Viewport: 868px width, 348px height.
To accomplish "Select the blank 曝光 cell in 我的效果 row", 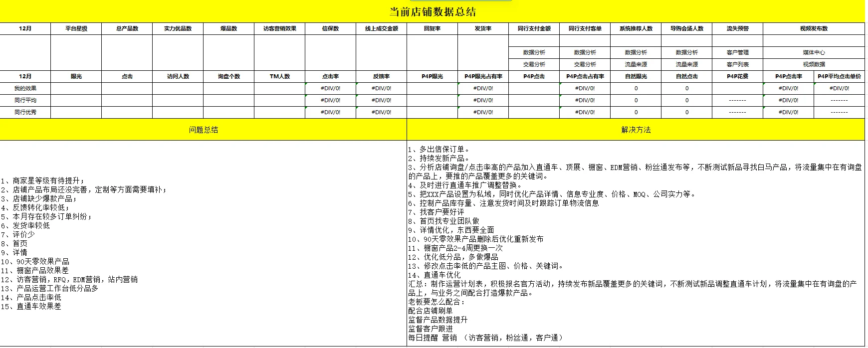I will click(76, 88).
